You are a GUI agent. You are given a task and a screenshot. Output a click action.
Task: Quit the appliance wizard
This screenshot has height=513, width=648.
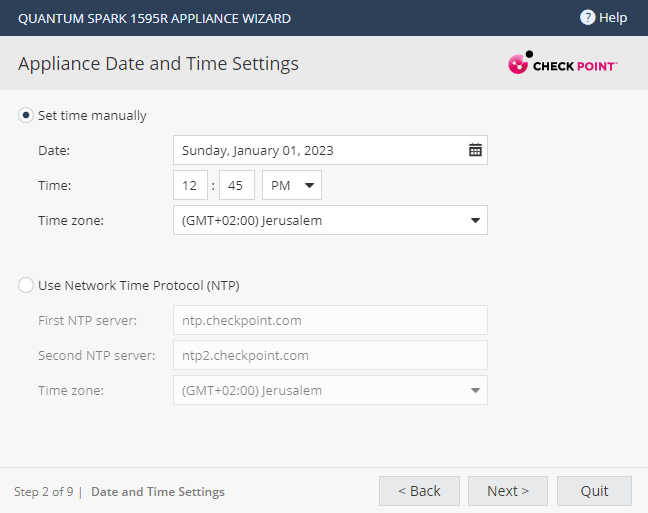(594, 491)
